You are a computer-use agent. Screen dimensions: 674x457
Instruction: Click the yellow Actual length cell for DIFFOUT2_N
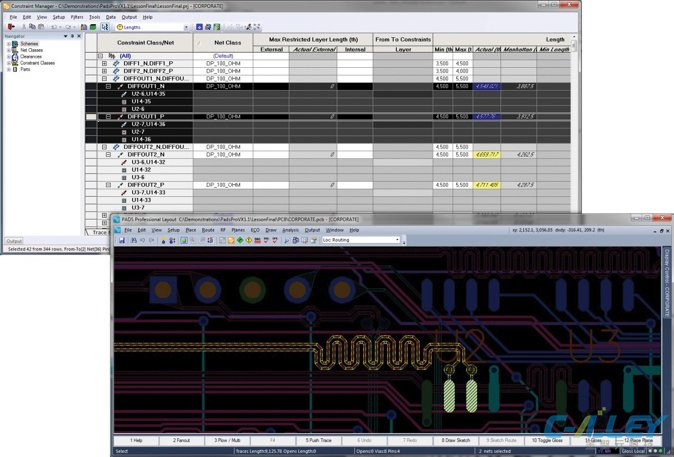pyautogui.click(x=487, y=154)
